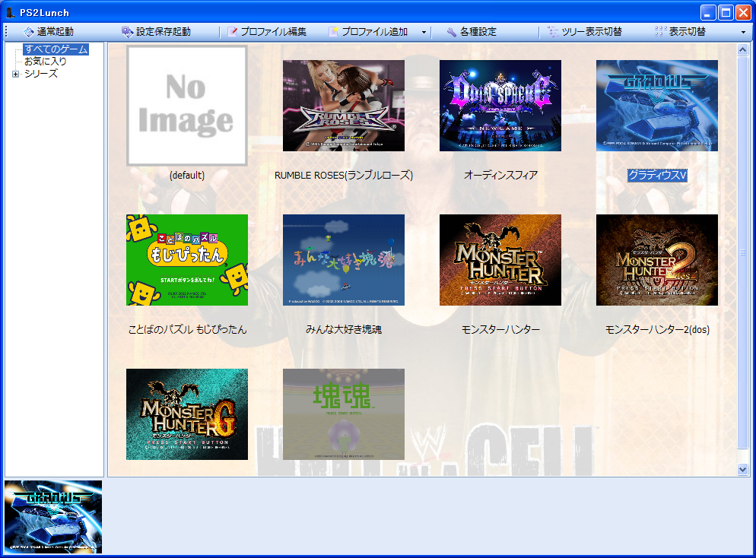
Task: Click the 表示切替 view switch icon
Action: click(x=660, y=32)
